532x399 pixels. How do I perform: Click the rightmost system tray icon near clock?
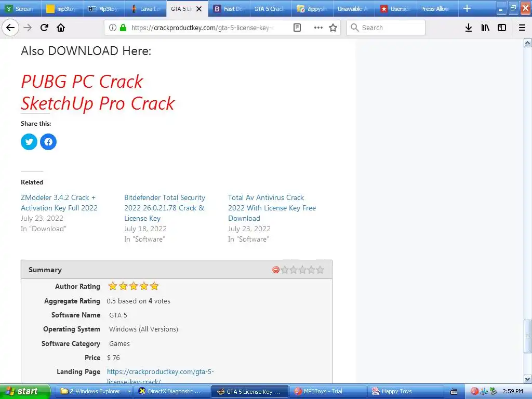pyautogui.click(x=493, y=391)
